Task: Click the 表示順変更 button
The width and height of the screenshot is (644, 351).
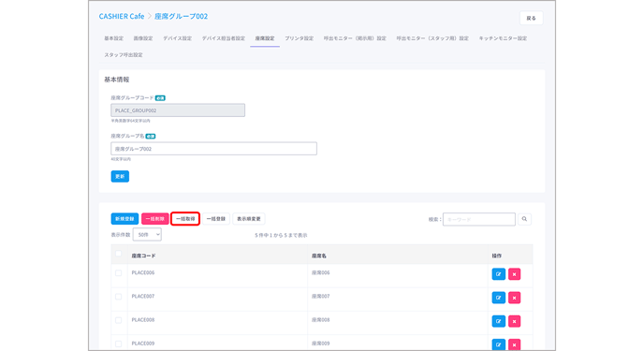Action: [249, 219]
